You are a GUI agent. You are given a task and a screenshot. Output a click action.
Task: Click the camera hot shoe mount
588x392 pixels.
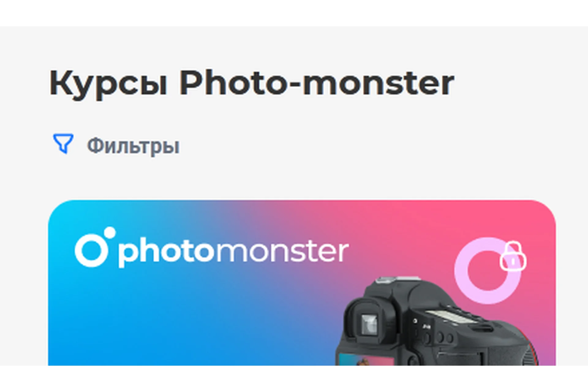[x=398, y=279]
